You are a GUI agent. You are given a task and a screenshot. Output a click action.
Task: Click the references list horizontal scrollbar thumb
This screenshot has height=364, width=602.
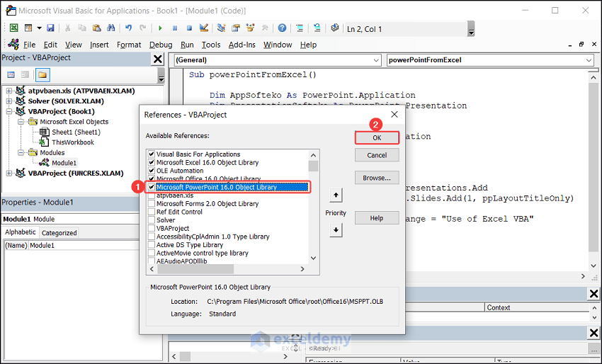[195, 269]
